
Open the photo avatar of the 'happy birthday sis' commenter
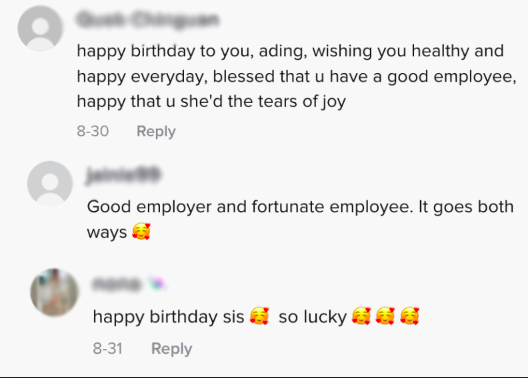54,292
